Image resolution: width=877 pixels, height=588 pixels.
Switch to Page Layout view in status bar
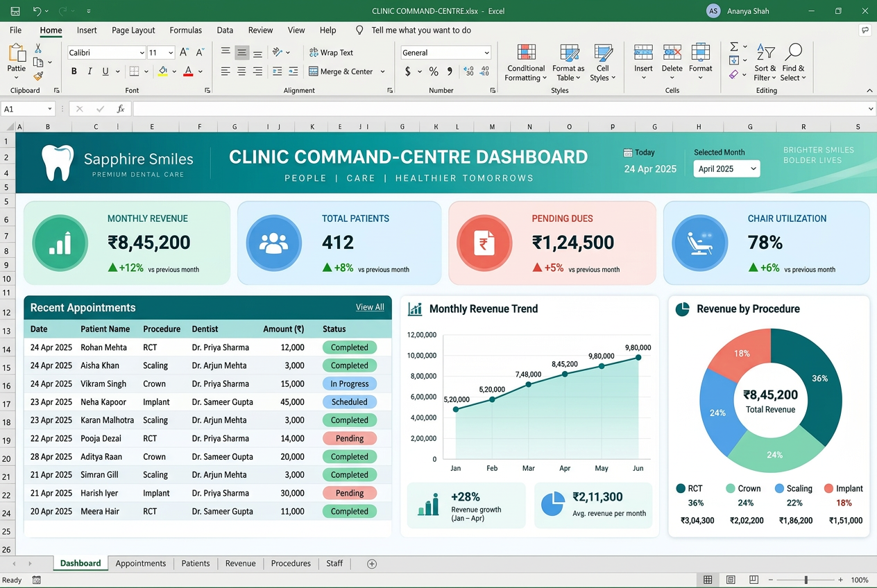pyautogui.click(x=731, y=580)
